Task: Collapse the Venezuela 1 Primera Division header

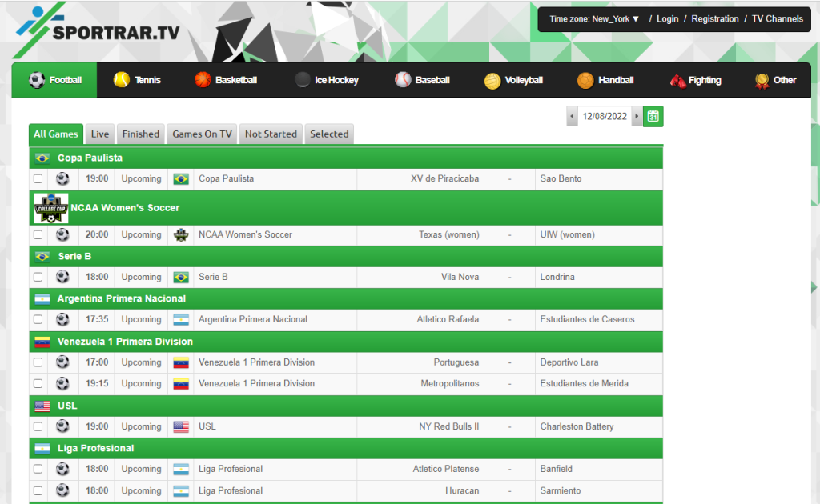Action: 346,342
